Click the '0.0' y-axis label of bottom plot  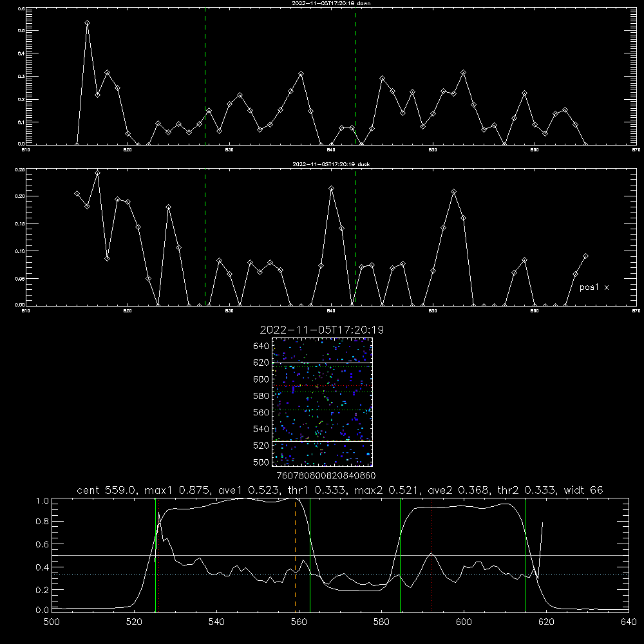[43, 611]
